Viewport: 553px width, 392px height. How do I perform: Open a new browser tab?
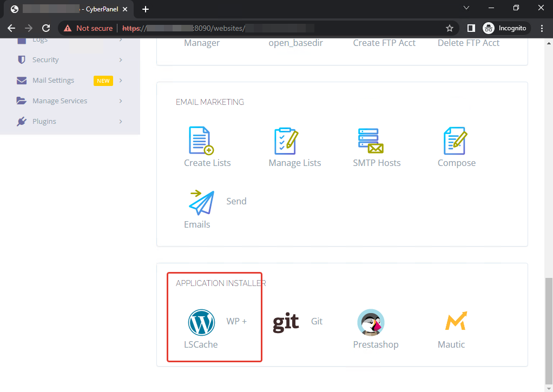[x=146, y=9]
